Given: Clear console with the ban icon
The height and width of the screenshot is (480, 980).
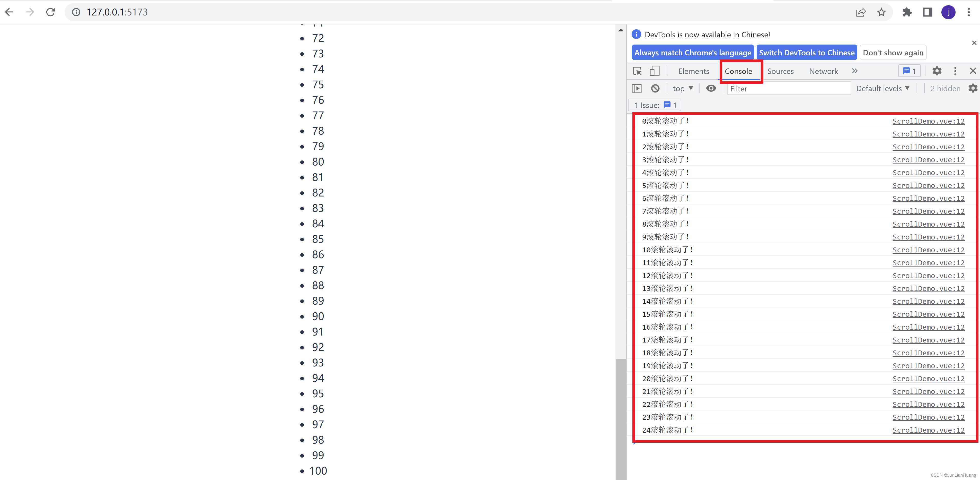Looking at the screenshot, I should [x=655, y=88].
